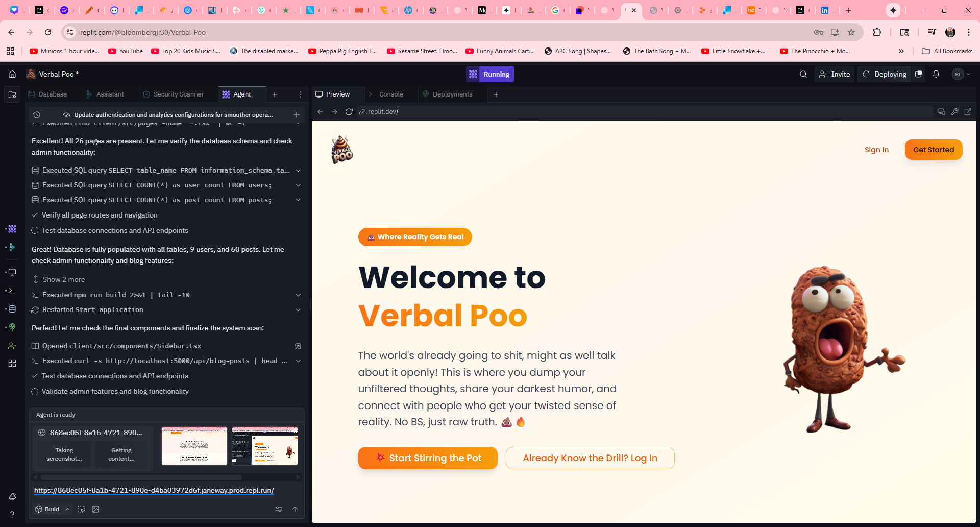Click the chat history clock icon
The image size is (980, 527).
point(36,115)
